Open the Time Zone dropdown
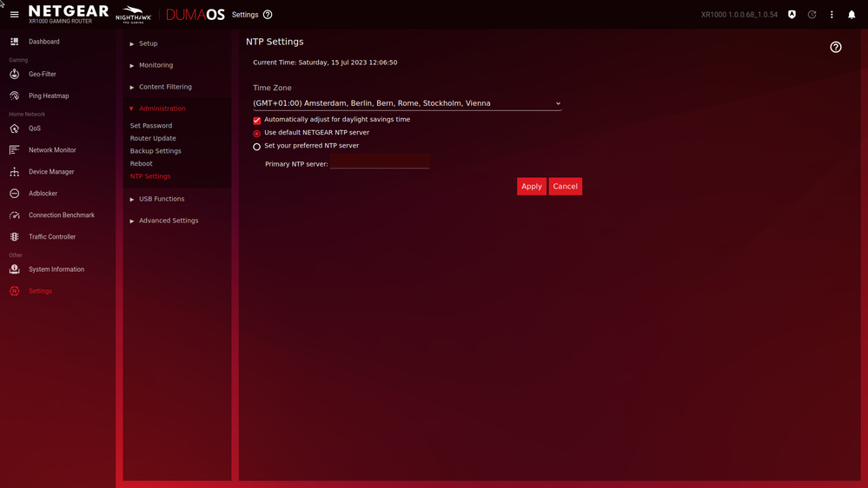The image size is (868, 488). click(x=407, y=103)
